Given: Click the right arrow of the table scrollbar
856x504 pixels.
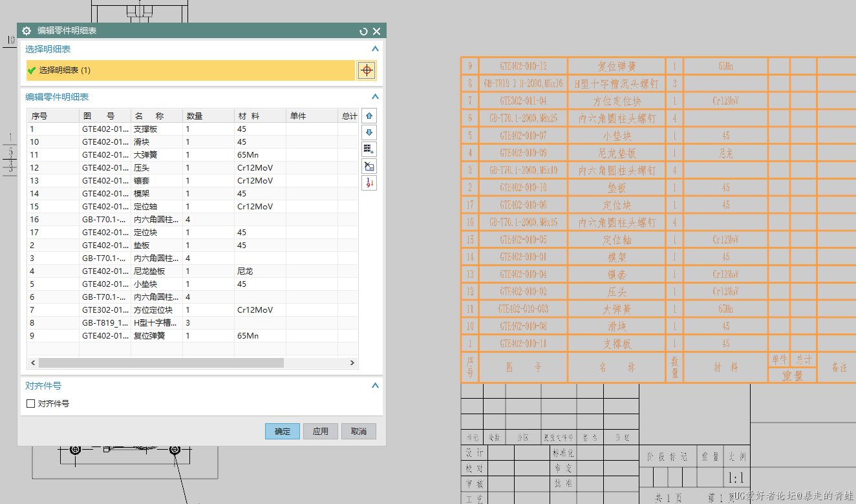Looking at the screenshot, I should point(353,363).
